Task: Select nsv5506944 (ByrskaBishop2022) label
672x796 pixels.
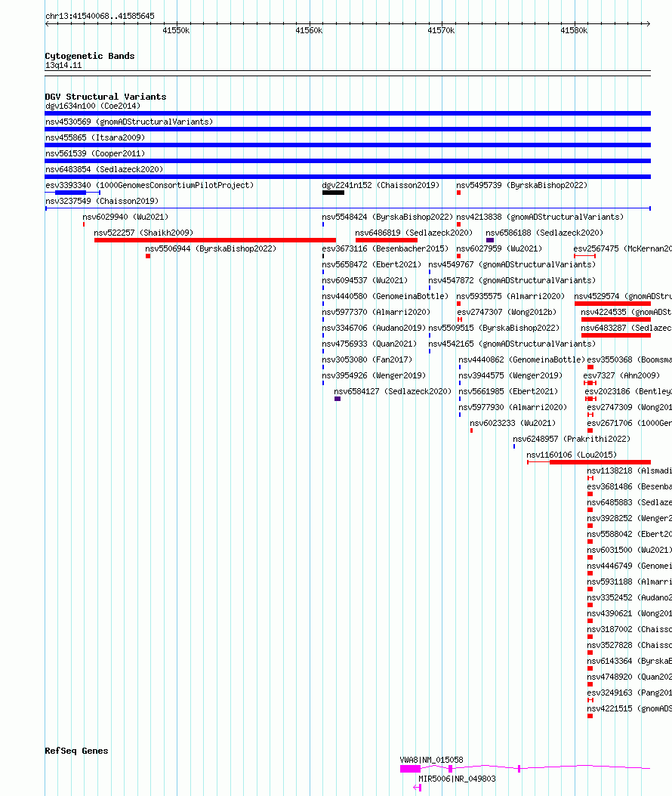Action: pyautogui.click(x=211, y=248)
